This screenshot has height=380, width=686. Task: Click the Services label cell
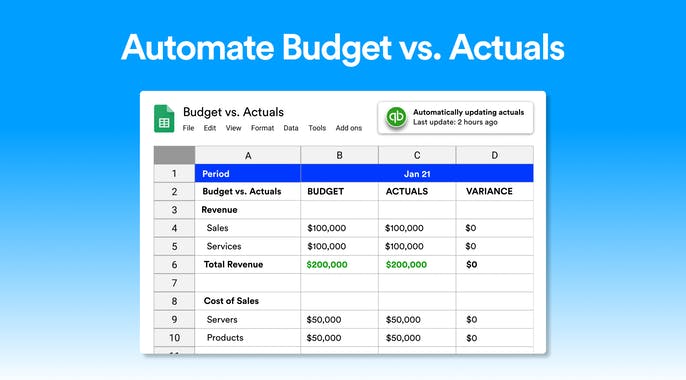[248, 247]
